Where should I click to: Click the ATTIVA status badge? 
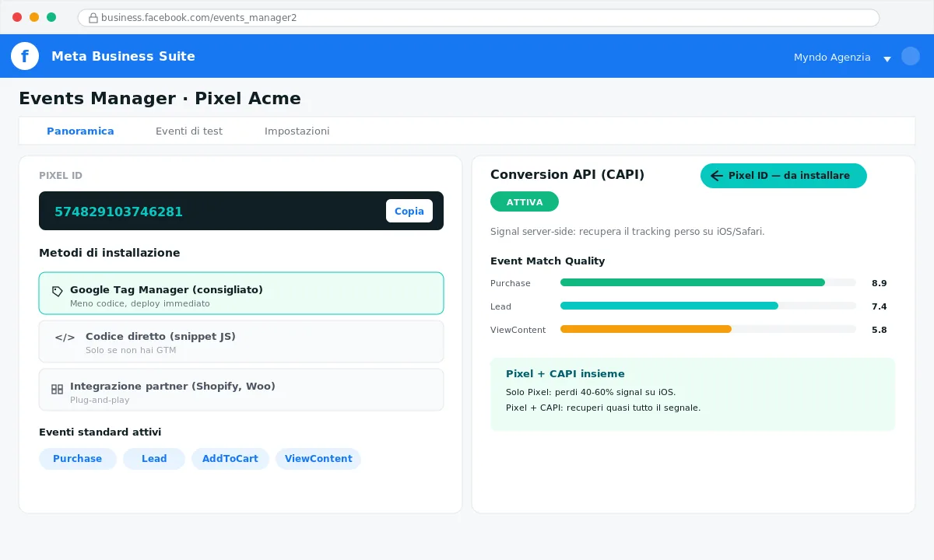point(525,201)
